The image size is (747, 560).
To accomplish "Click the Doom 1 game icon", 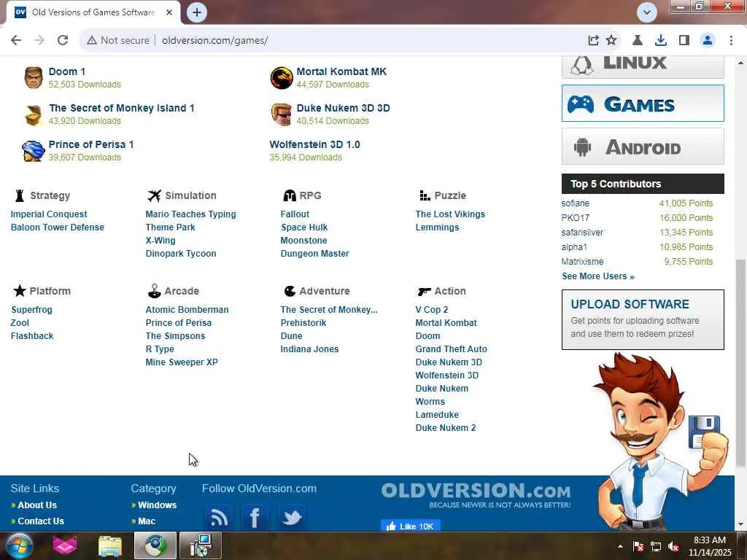I will pos(34,77).
